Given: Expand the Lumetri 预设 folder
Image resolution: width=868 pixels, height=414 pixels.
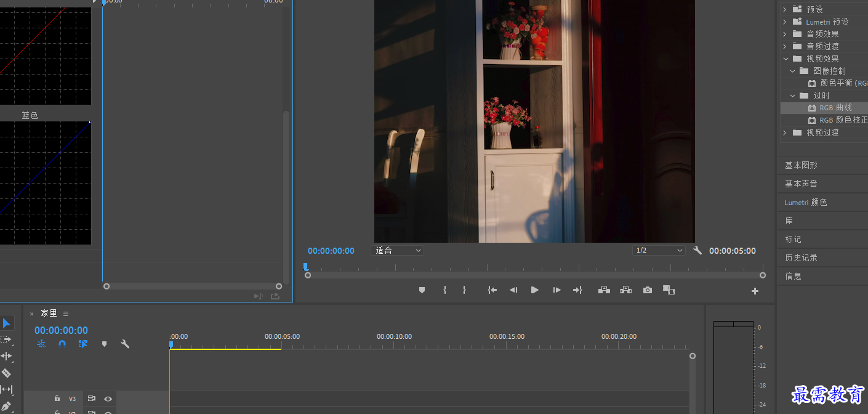Looking at the screenshot, I should [784, 22].
